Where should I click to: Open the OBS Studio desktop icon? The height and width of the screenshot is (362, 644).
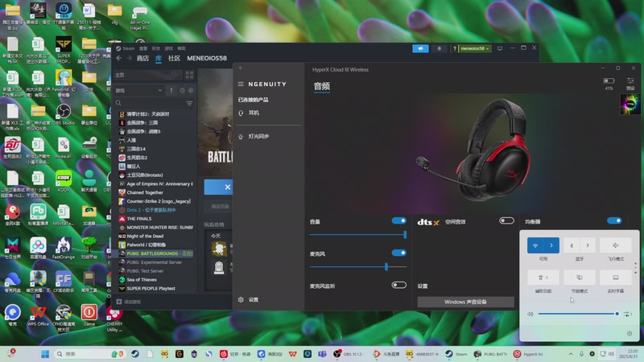[64, 114]
